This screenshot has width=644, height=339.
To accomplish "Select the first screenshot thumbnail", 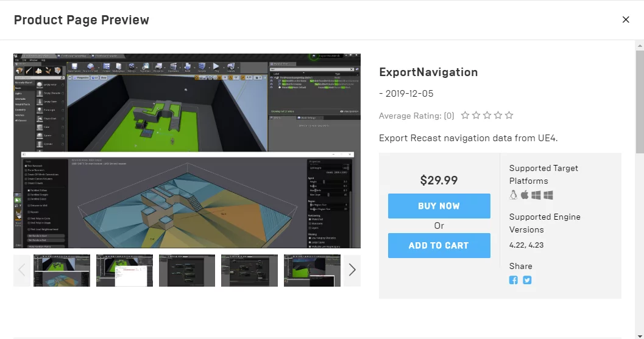I will point(62,270).
